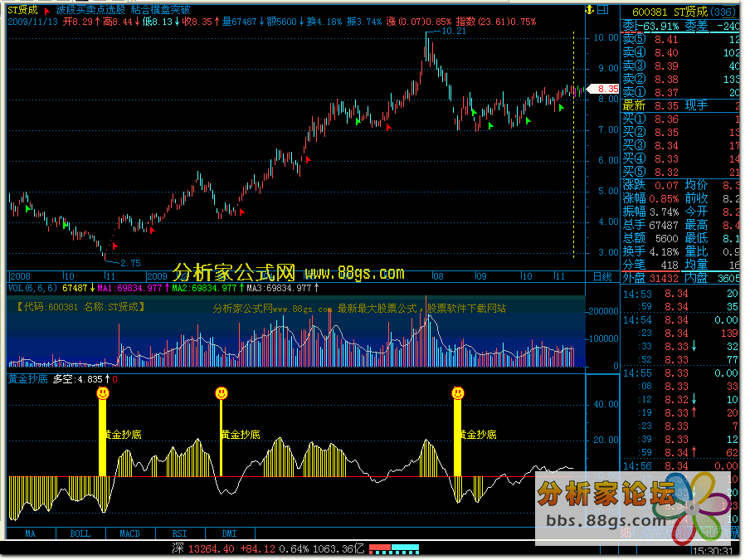Image resolution: width=745 pixels, height=560 pixels.
Task: Open the www.88gs.com watermark link
Action: (x=353, y=273)
